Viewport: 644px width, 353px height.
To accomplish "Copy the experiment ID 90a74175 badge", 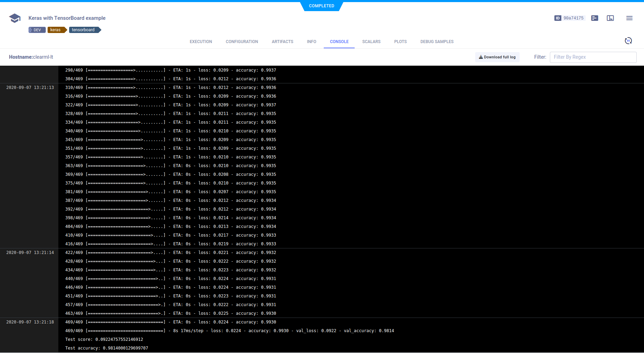I will 570,18.
